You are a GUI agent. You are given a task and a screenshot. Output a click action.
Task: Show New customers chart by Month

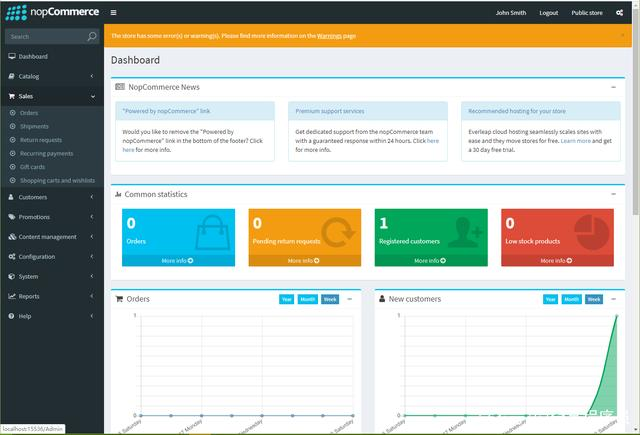click(571, 300)
